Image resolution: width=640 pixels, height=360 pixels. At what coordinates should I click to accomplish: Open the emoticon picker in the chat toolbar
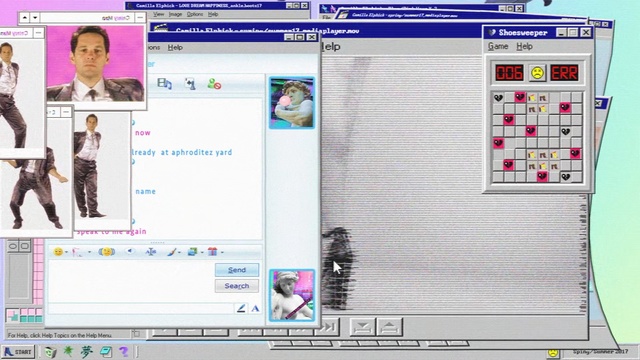point(58,252)
